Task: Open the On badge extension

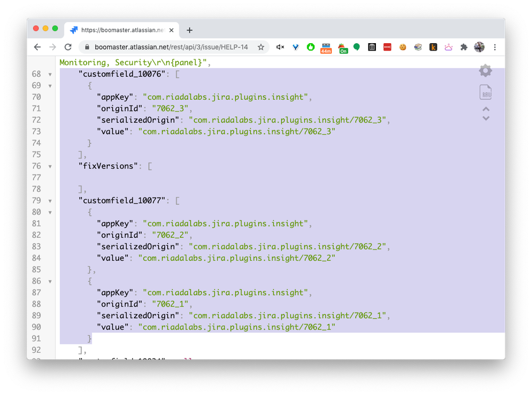Action: (x=343, y=47)
